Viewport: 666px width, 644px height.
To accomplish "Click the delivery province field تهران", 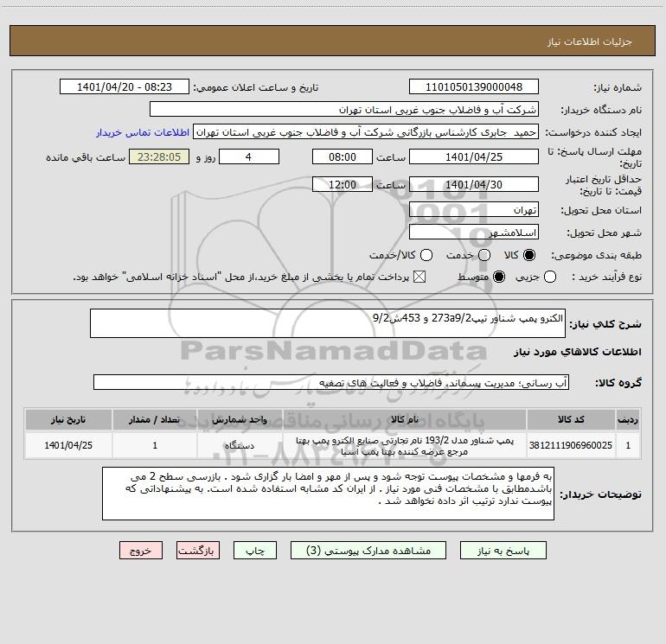I will point(474,209).
